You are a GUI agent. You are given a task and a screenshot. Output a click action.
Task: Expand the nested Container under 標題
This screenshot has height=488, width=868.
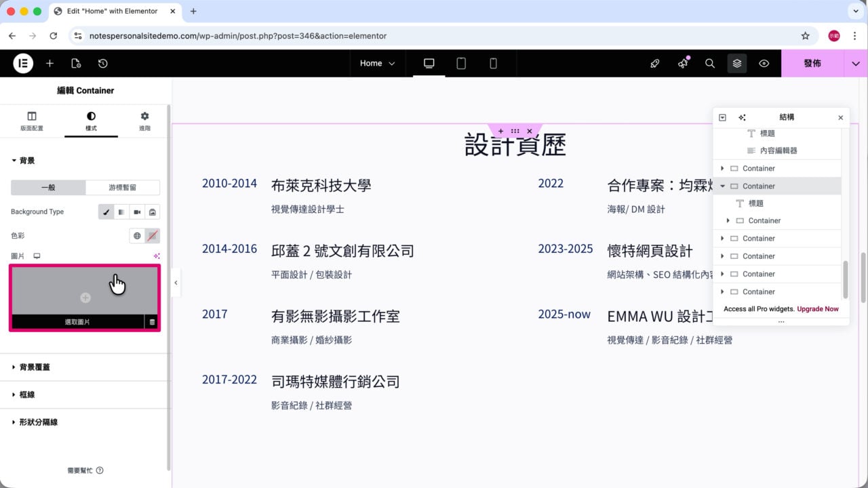coord(728,220)
